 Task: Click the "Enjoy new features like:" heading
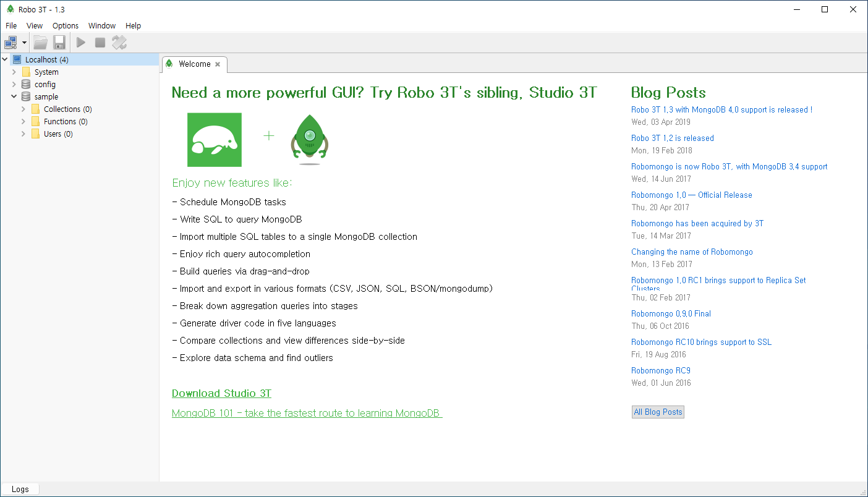click(232, 183)
